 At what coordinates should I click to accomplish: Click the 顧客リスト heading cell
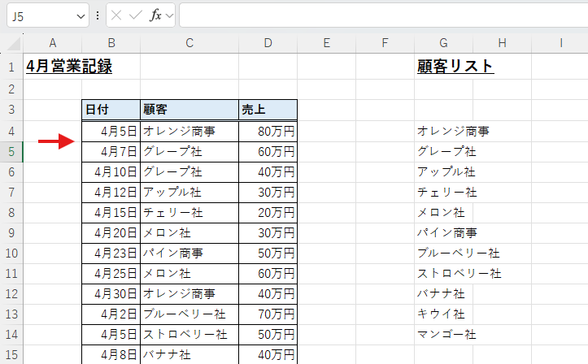[x=454, y=67]
